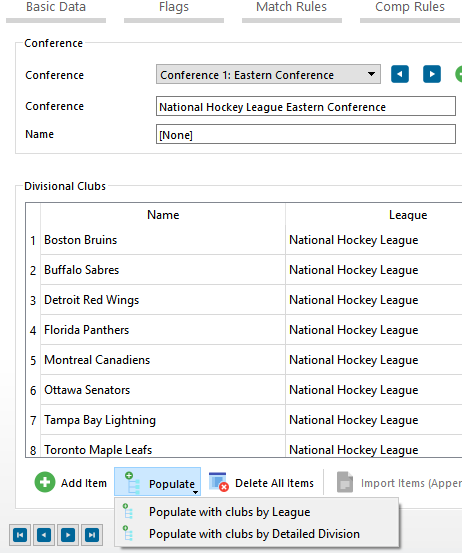The width and height of the screenshot is (462, 553).
Task: Expand the Populate dropdown arrow
Action: click(195, 492)
